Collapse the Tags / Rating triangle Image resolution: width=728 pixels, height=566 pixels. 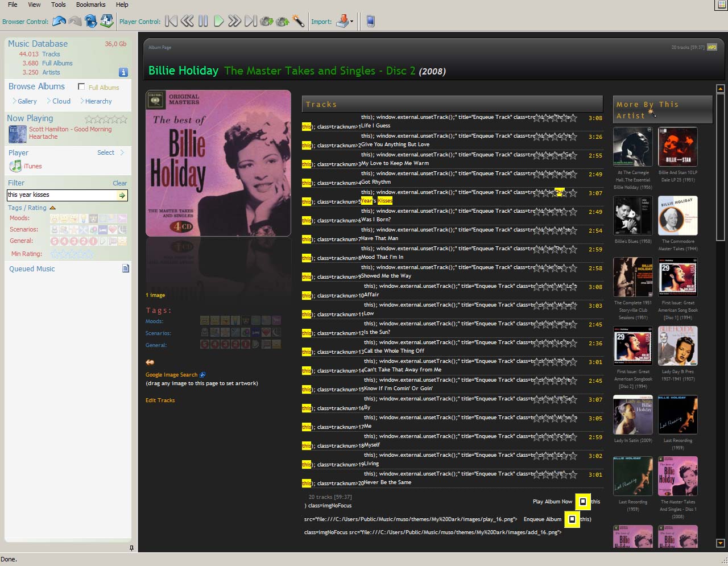click(52, 208)
